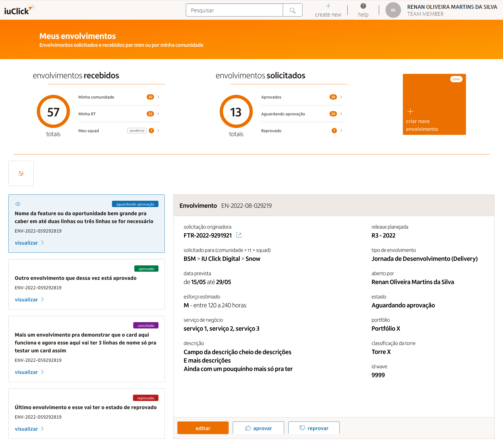The height and width of the screenshot is (448, 503).
Task: Click the plus icon in criar novo envolvimento
Action: coord(410,112)
